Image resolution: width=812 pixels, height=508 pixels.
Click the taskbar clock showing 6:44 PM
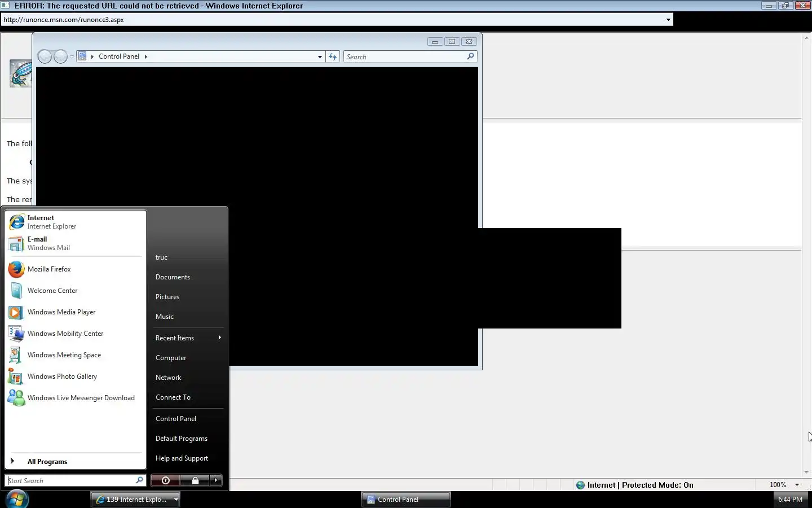(x=790, y=500)
